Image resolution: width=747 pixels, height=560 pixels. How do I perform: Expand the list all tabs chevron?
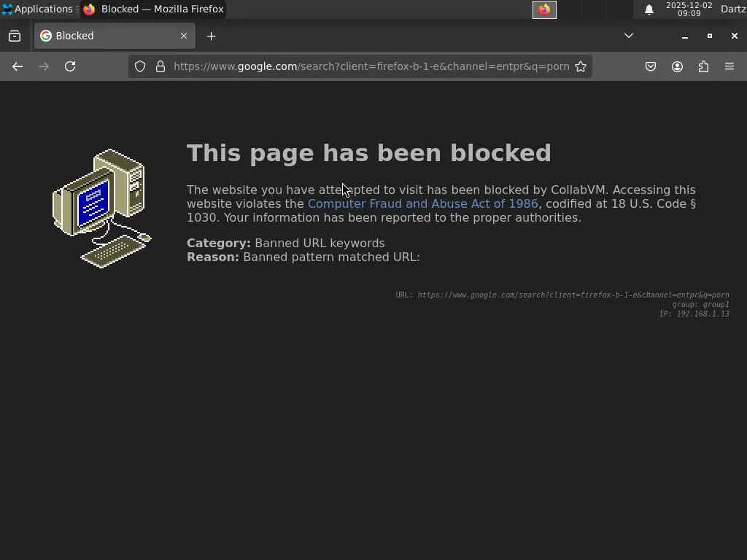pyautogui.click(x=629, y=36)
